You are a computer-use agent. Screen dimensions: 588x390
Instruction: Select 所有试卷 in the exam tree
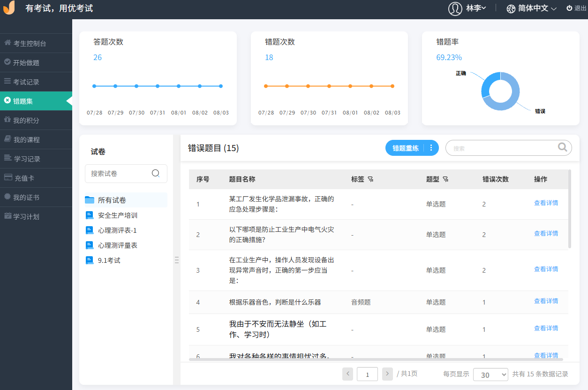pos(126,200)
